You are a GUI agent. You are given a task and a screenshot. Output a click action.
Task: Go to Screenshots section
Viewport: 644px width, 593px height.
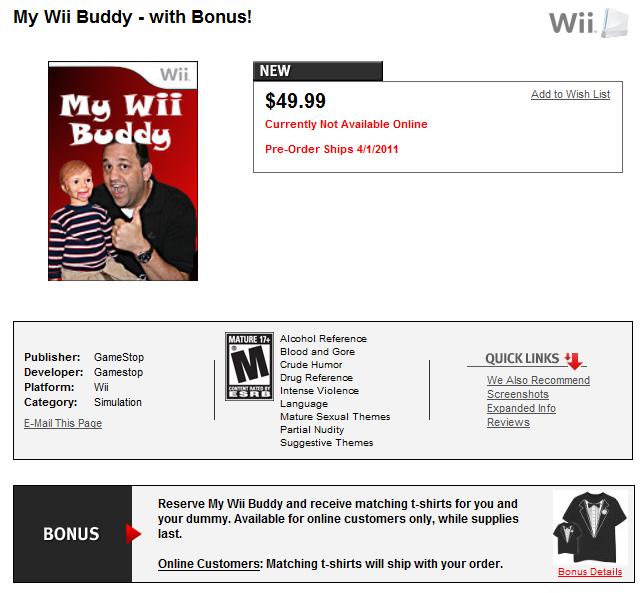517,394
